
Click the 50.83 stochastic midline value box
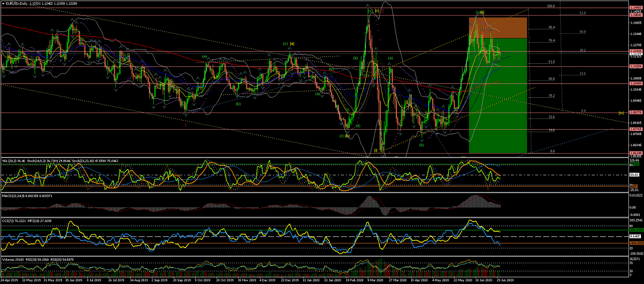point(635,175)
